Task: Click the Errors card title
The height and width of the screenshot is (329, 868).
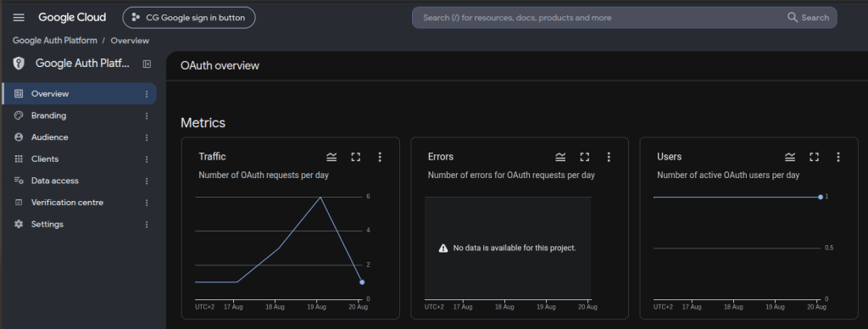Action: click(441, 157)
